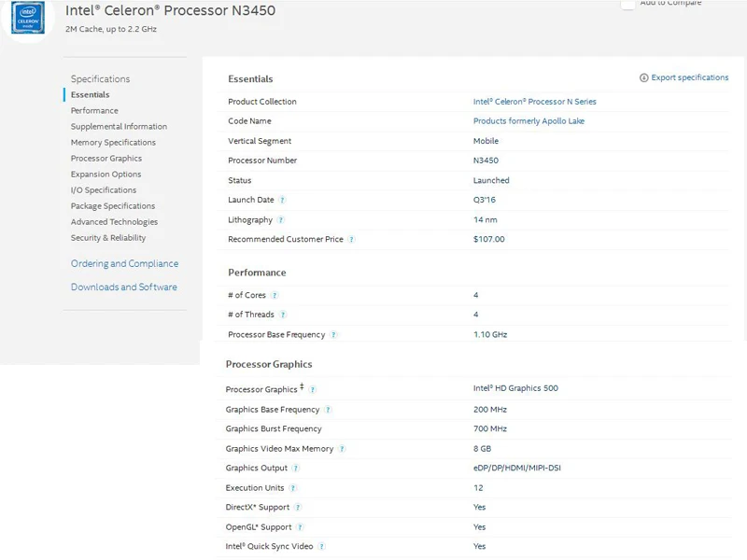Screen dimensions: 747x560
Task: Click the Intel Celeron badge logo
Action: tap(28, 18)
